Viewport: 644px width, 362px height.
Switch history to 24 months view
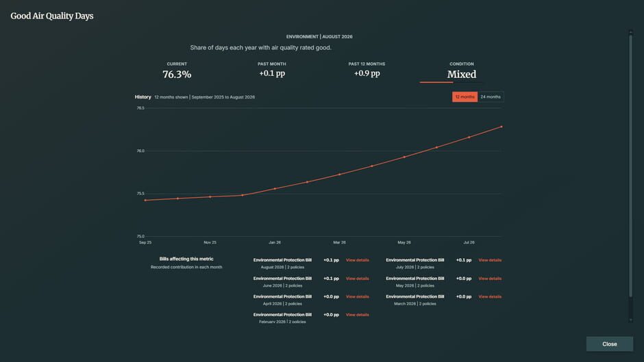click(x=491, y=97)
